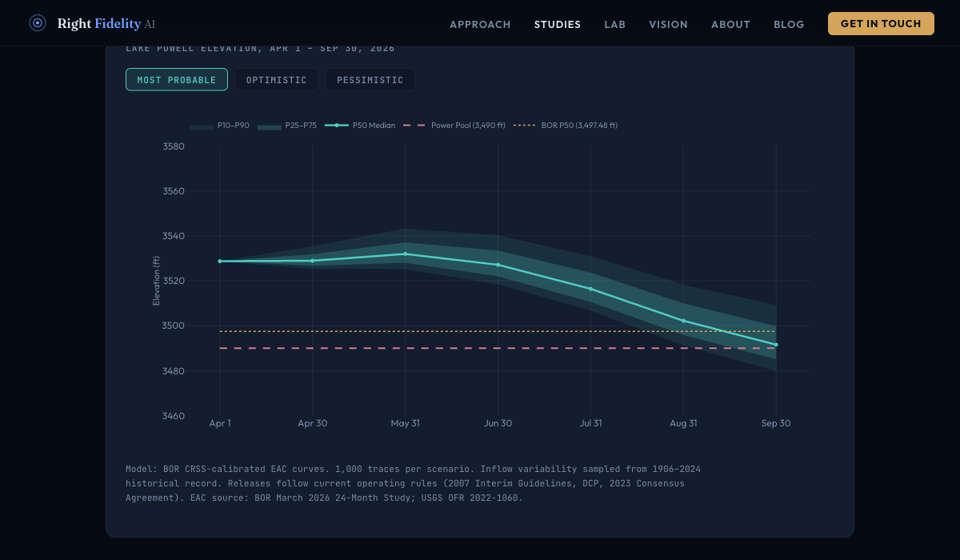The image size is (960, 560).
Task: Visit the Blog section
Action: [789, 25]
